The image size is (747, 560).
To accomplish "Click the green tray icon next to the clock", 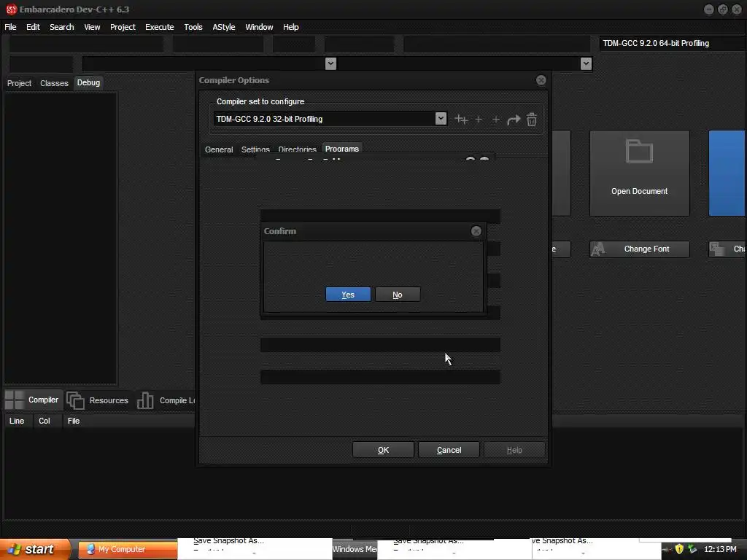I will click(x=693, y=549).
